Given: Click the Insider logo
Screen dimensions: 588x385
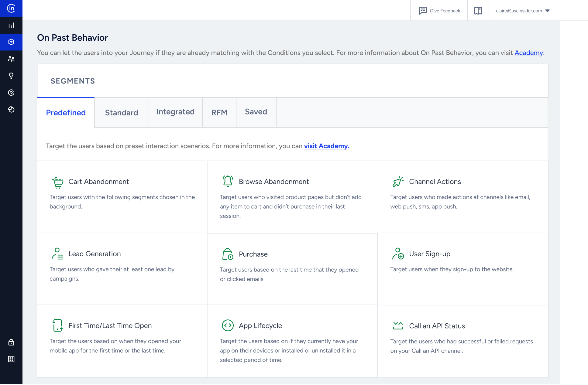Looking at the screenshot, I should (11, 9).
